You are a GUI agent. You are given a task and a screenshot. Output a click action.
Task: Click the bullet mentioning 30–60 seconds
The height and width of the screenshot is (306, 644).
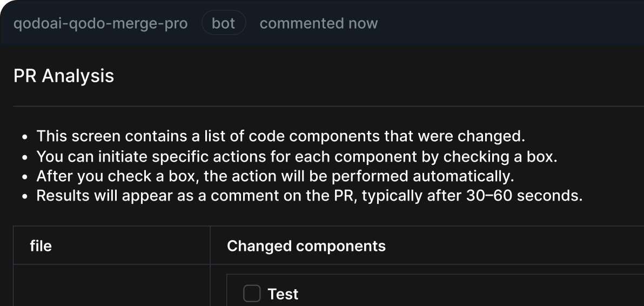tap(310, 196)
